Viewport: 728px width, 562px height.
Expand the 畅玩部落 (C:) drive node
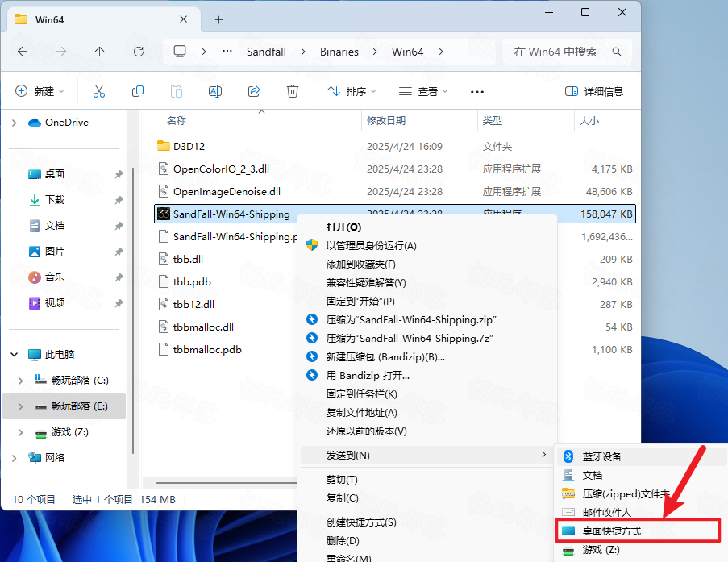coord(20,381)
